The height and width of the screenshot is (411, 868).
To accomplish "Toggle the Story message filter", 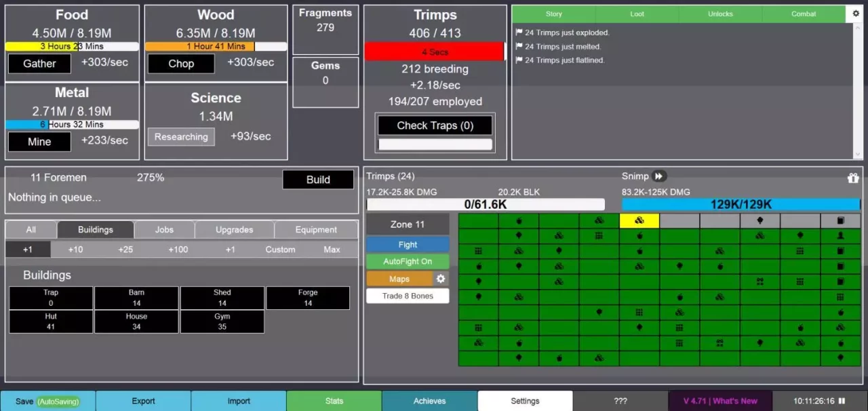I will click(553, 14).
